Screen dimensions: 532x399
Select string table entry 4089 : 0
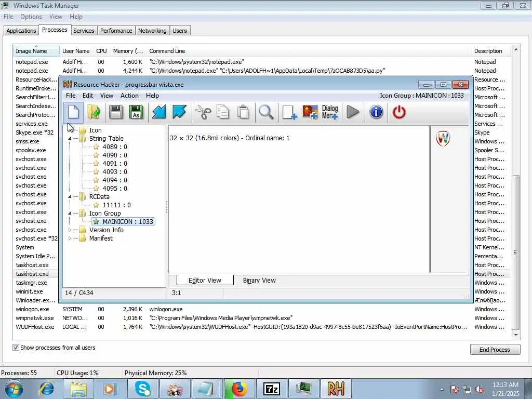coord(115,147)
